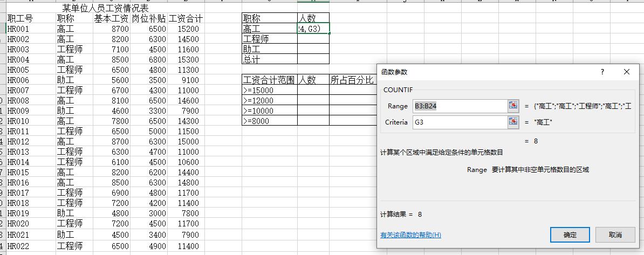The image size is (644, 255).
Task: Select cell HR006
Action: [31, 80]
